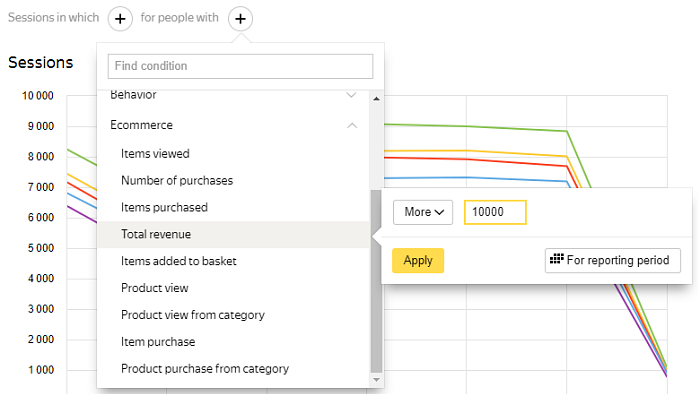
Task: Click the plus icon after 'for people with'
Action: point(240,19)
